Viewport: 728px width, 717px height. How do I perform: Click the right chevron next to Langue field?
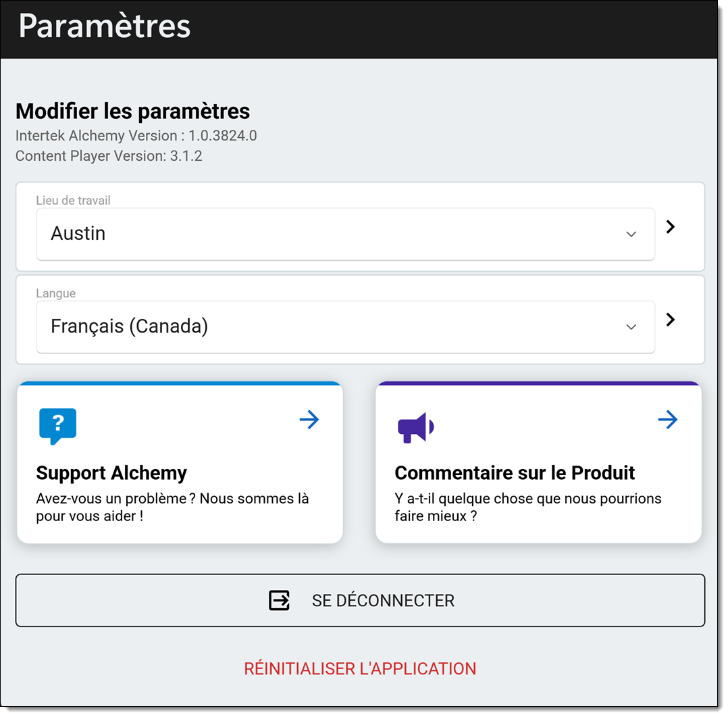point(671,320)
